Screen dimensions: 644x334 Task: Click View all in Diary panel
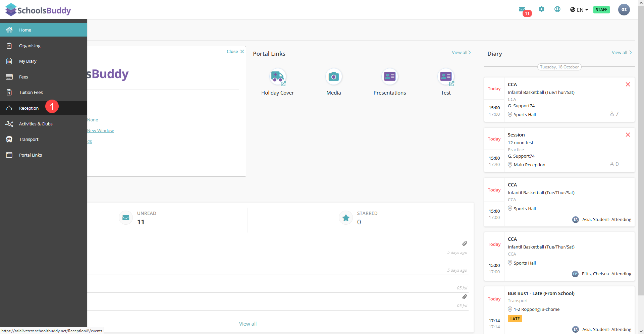[621, 53]
